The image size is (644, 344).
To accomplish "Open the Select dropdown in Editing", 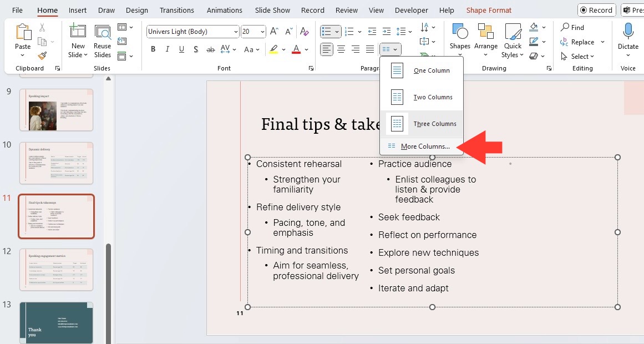I will pyautogui.click(x=577, y=56).
